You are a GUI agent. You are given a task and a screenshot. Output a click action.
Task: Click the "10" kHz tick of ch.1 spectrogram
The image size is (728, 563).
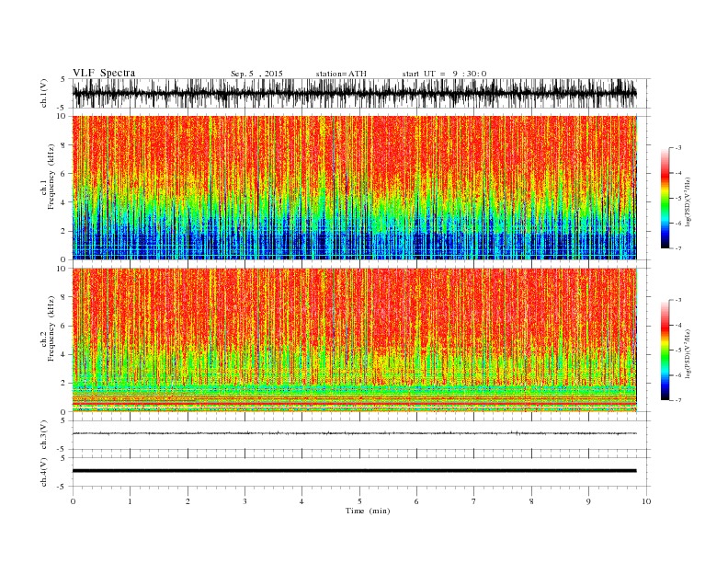point(62,116)
